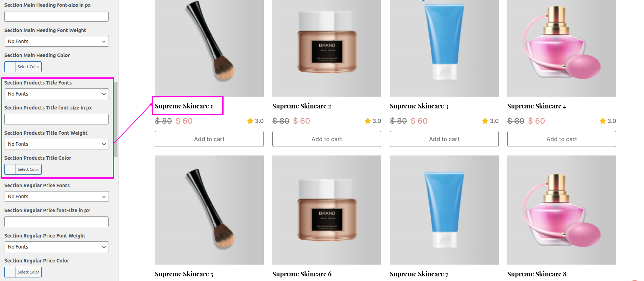Open Section Main Heading Font Weight dropdown

pyautogui.click(x=57, y=41)
